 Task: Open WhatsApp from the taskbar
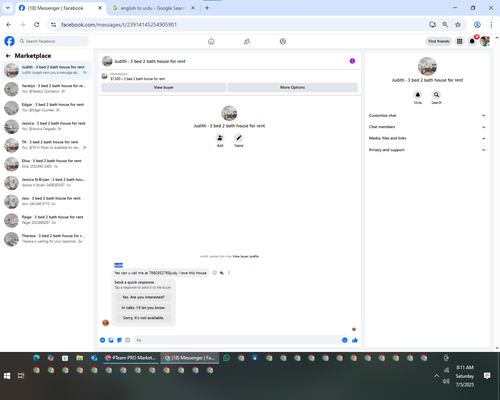227,358
